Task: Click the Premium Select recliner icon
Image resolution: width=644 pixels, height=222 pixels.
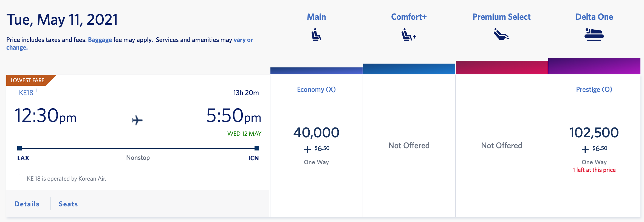Action: [x=501, y=34]
